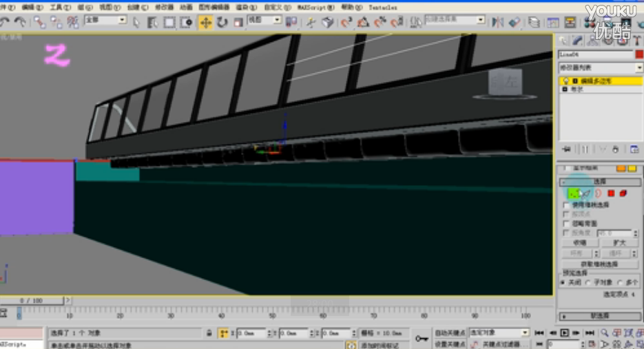Activate the Select Object arrow tool
Screen dimensions: 644x349
[x=136, y=22]
